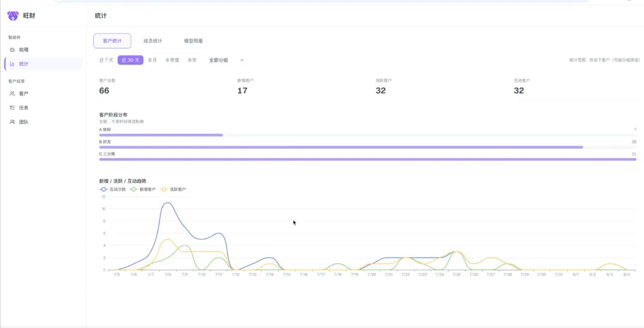Switch to the 模型用量 tab
Image resolution: width=644 pixels, height=328 pixels.
pyautogui.click(x=193, y=41)
